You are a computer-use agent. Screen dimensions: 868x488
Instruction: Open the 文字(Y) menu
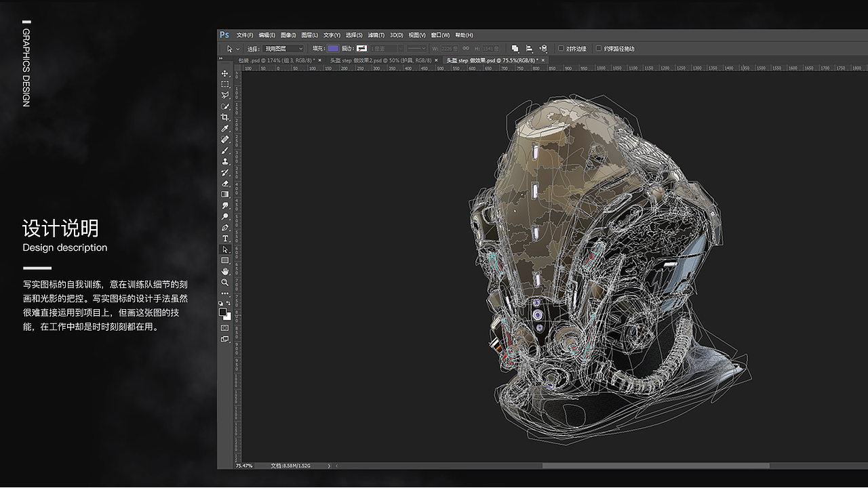(332, 35)
